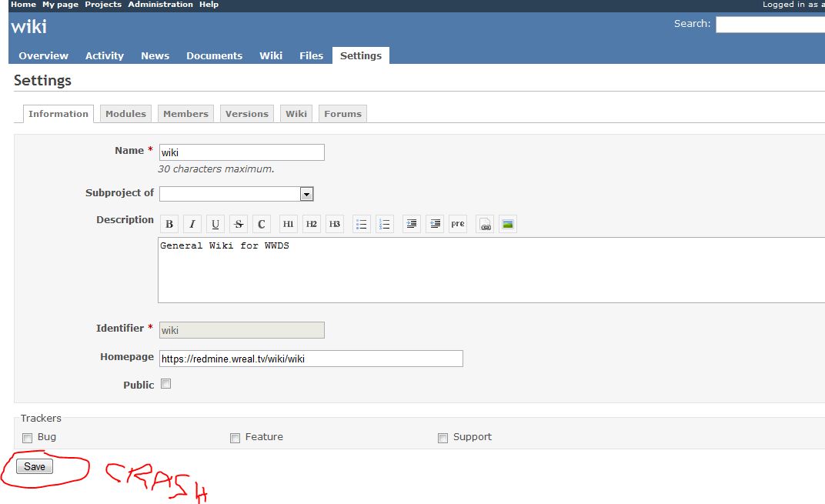Insert heading 1 with H1 button

coord(288,225)
